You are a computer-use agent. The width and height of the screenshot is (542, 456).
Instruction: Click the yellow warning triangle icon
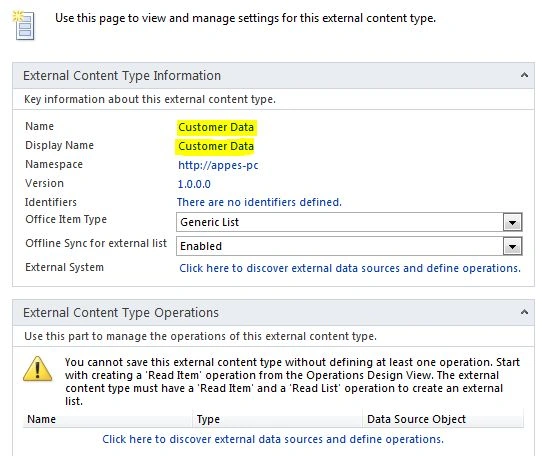click(x=37, y=369)
